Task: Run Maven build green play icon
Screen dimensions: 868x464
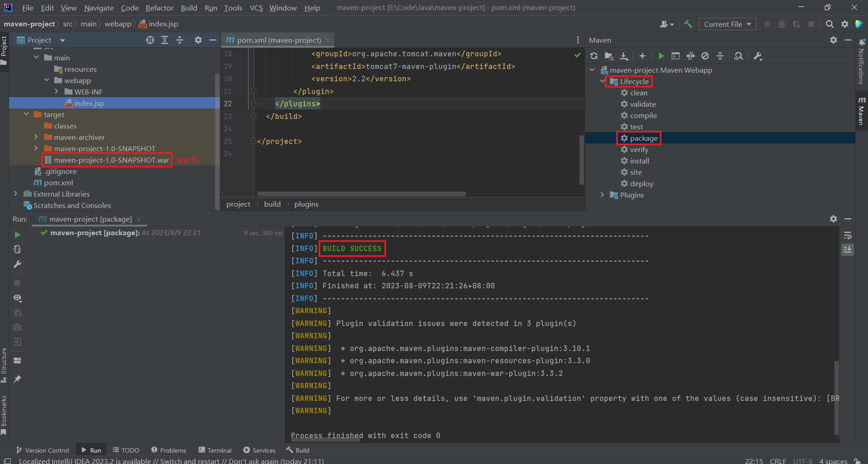Action: click(x=661, y=56)
